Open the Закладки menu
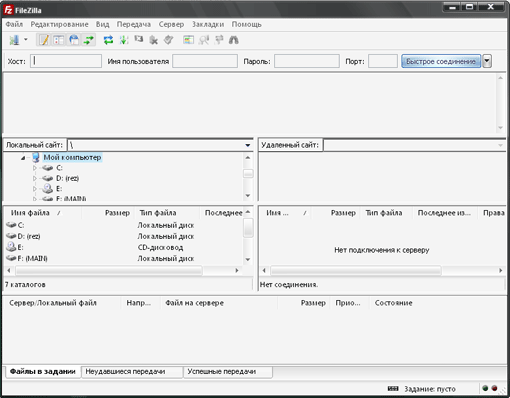The image size is (510, 398). pos(208,24)
